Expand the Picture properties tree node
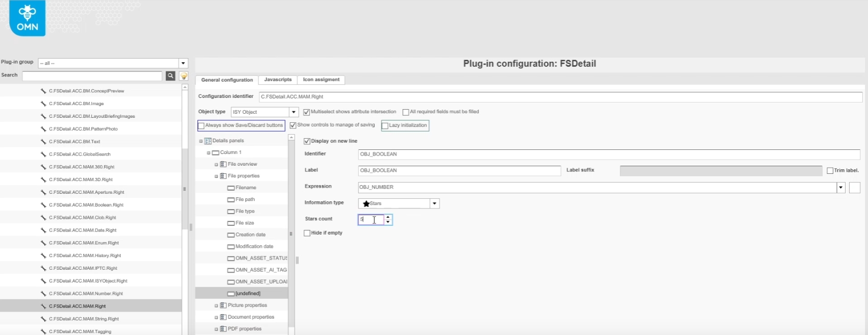Screen dimensions: 868x335 coord(216,305)
